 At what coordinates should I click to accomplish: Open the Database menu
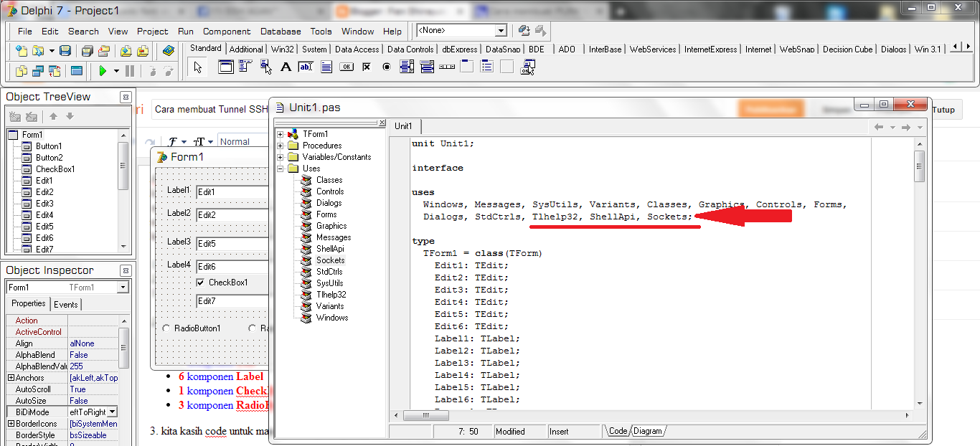[x=281, y=31]
